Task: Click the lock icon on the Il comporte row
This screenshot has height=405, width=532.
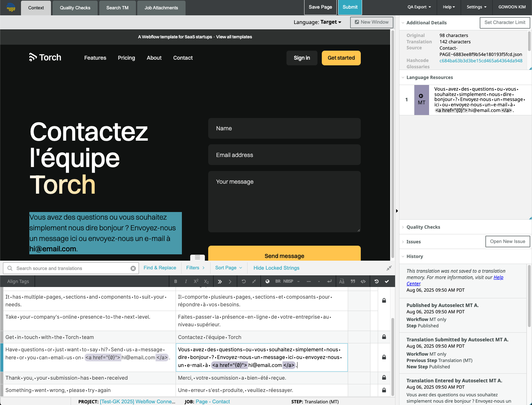Action: click(384, 300)
